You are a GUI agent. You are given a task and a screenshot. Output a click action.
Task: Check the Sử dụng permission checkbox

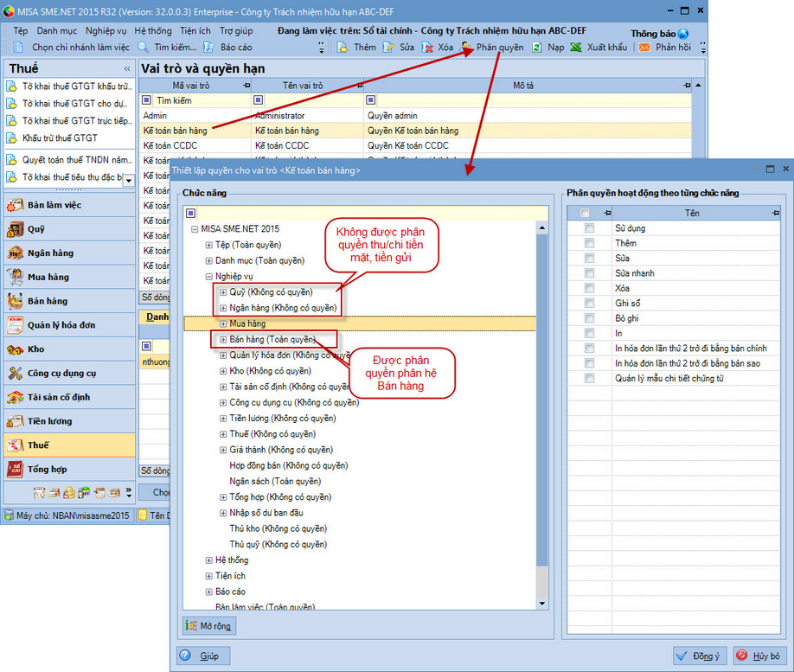coord(589,228)
